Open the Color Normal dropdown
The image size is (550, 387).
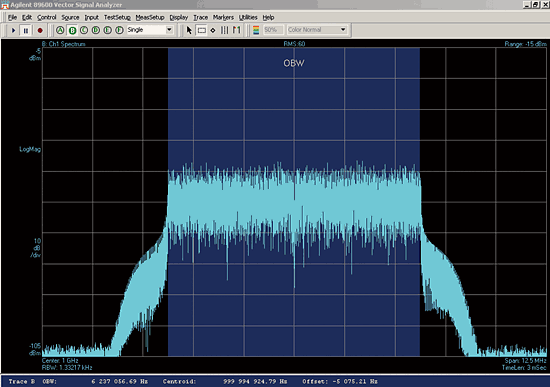point(343,30)
